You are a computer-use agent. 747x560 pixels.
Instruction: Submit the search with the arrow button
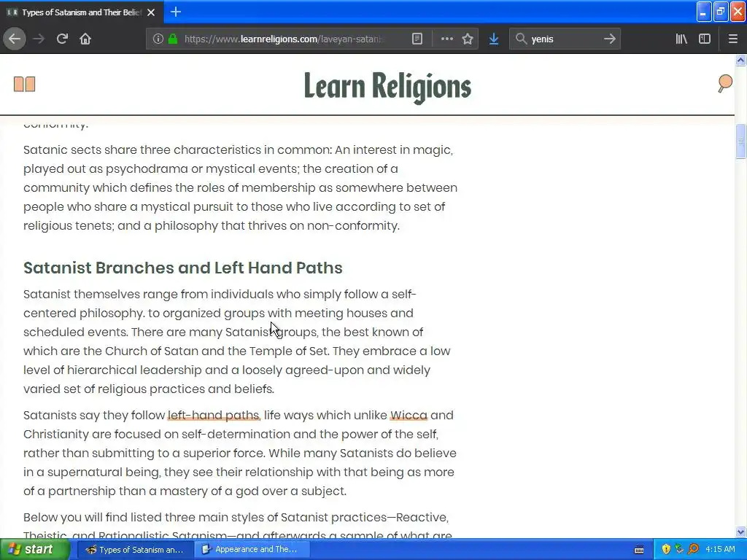click(609, 39)
